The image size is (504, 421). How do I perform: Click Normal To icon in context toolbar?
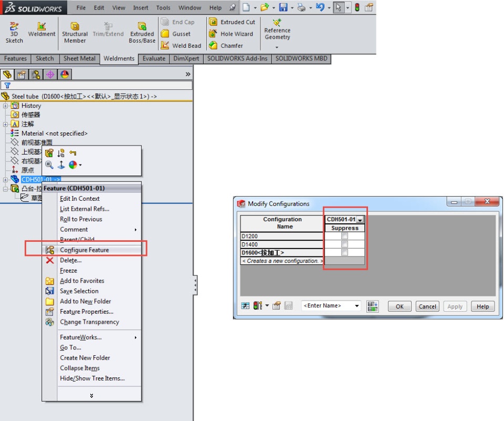tap(61, 165)
